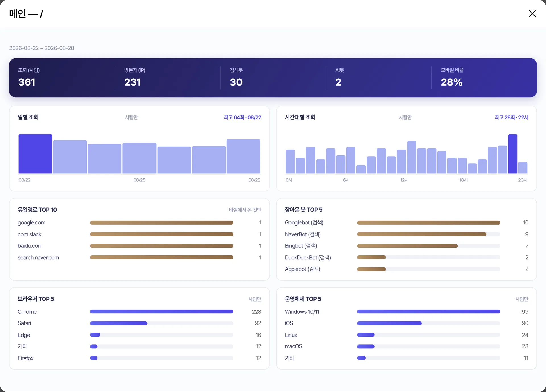Image resolution: width=546 pixels, height=392 pixels.
Task: Select the macOS row label
Action: coord(293,346)
